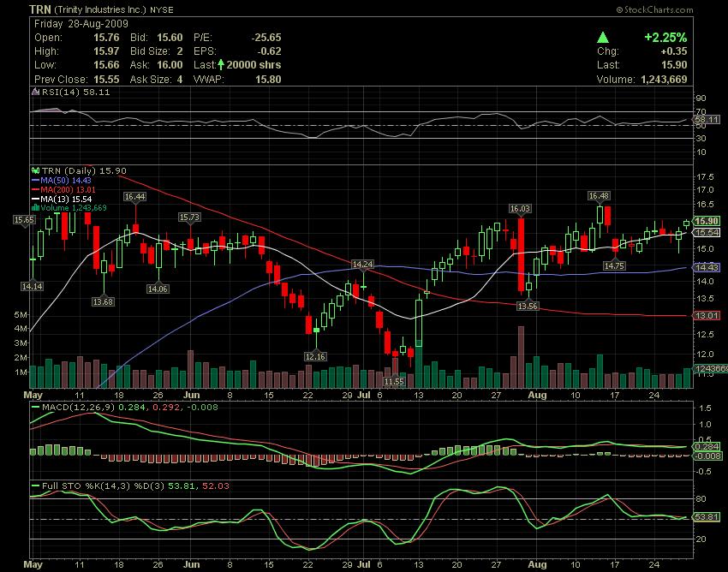Click the 15.90 price axis tag
The height and width of the screenshot is (572, 728).
[x=707, y=221]
